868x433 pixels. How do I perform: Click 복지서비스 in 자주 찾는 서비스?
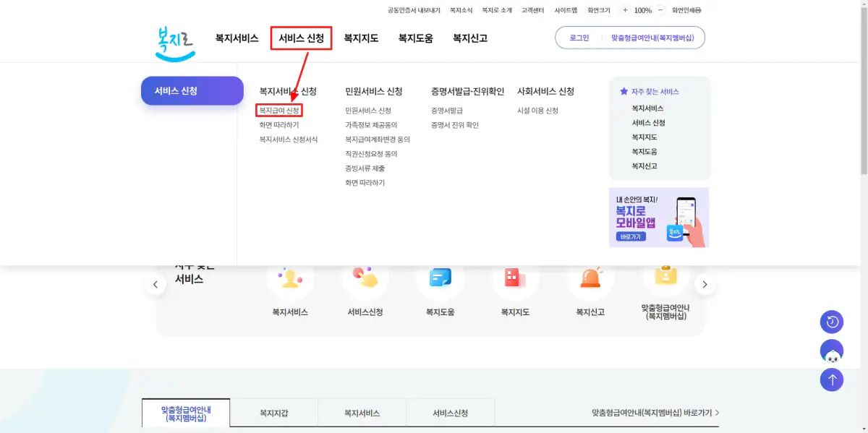pyautogui.click(x=647, y=108)
